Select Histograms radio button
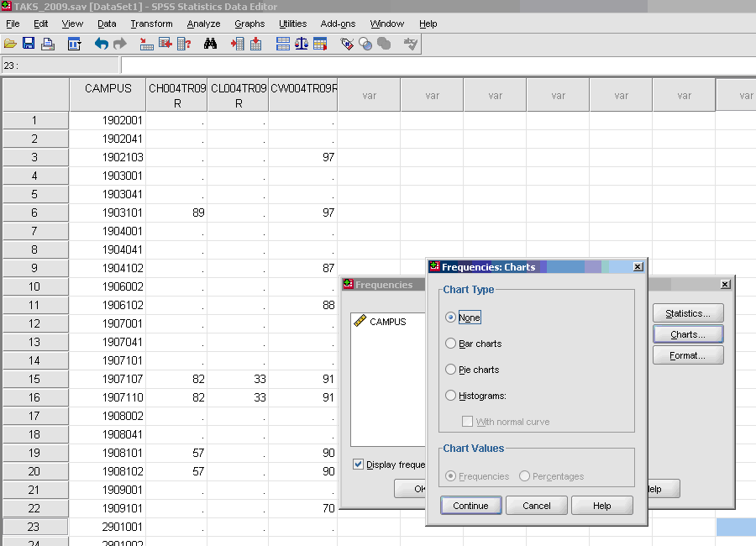The width and height of the screenshot is (756, 546). tap(450, 396)
